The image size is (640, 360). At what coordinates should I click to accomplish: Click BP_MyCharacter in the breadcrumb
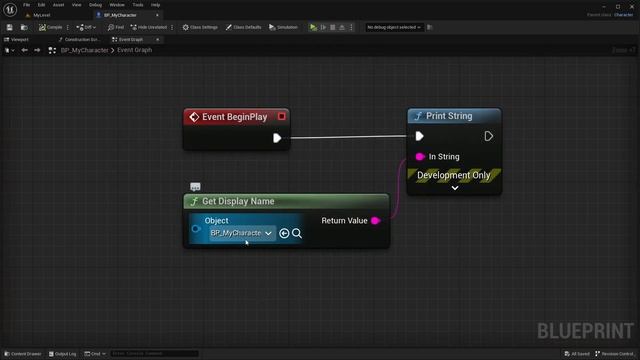click(84, 50)
